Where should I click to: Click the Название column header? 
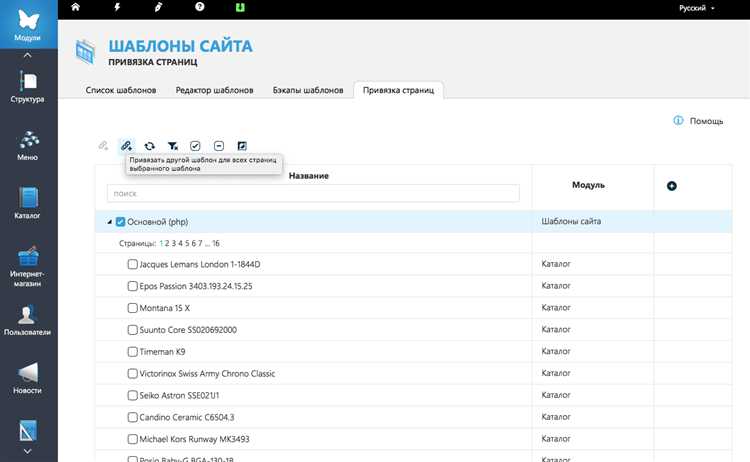(309, 176)
